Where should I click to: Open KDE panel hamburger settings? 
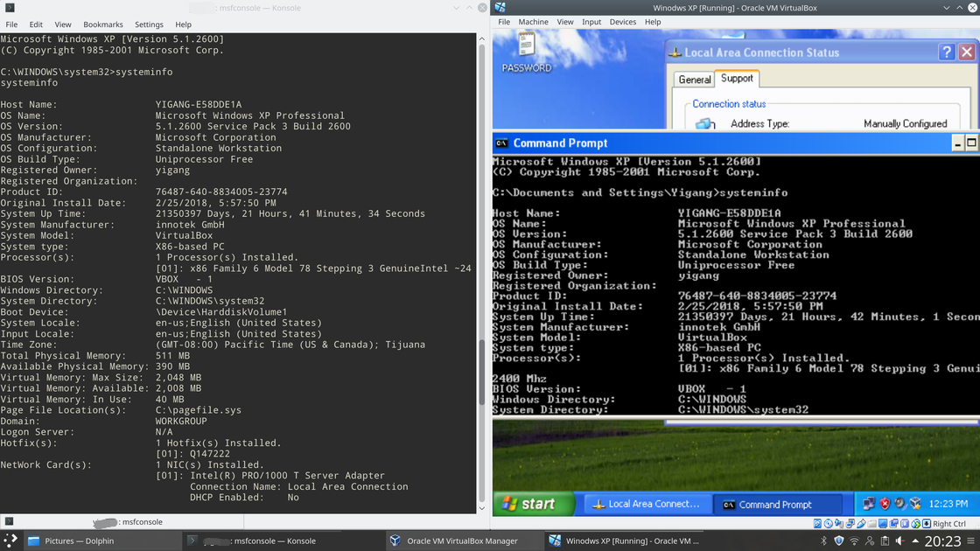point(970,541)
